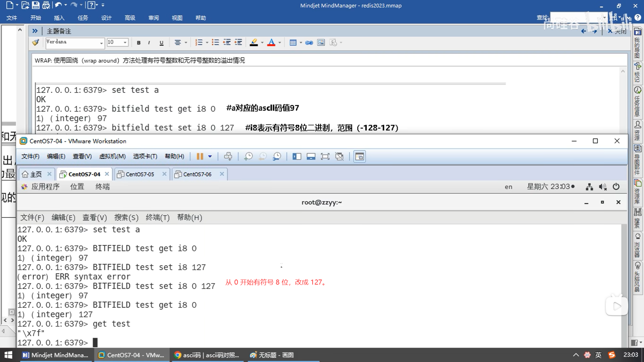
Task: Open the font size 10 dropdown
Action: (x=125, y=43)
